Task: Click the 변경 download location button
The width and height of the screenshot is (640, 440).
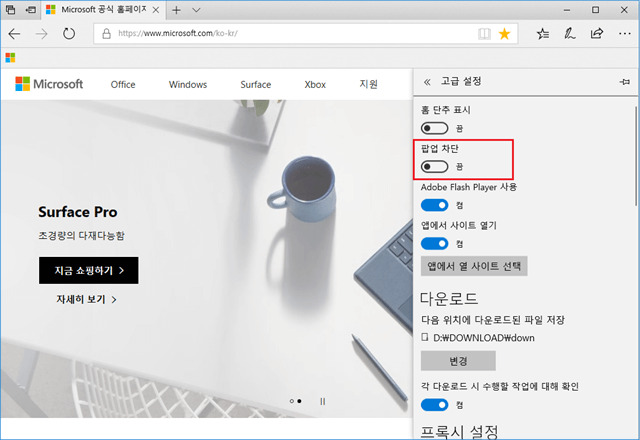Action: coord(458,360)
